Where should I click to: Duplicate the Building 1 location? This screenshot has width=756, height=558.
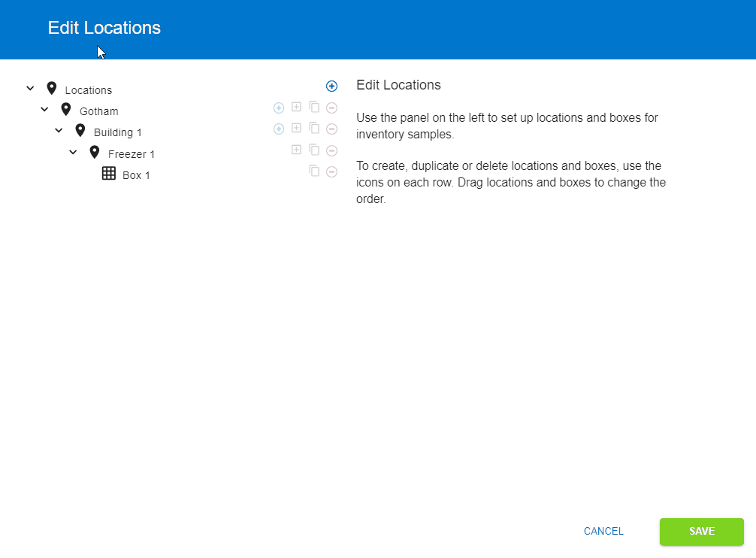point(314,129)
